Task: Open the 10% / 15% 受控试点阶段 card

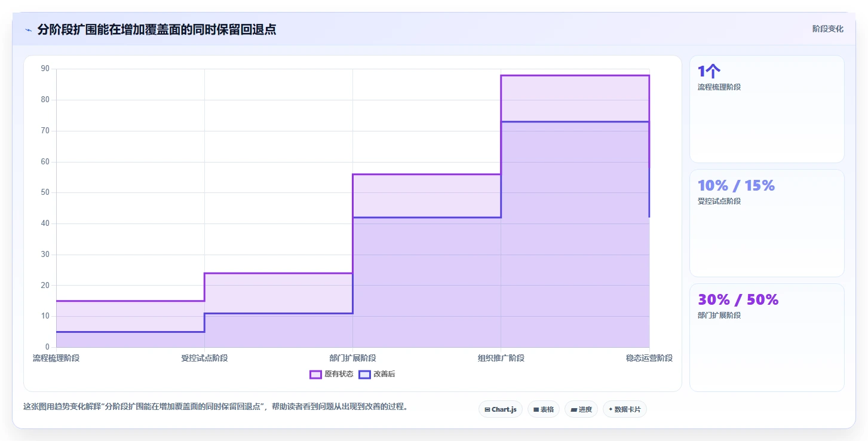Action: click(x=767, y=223)
